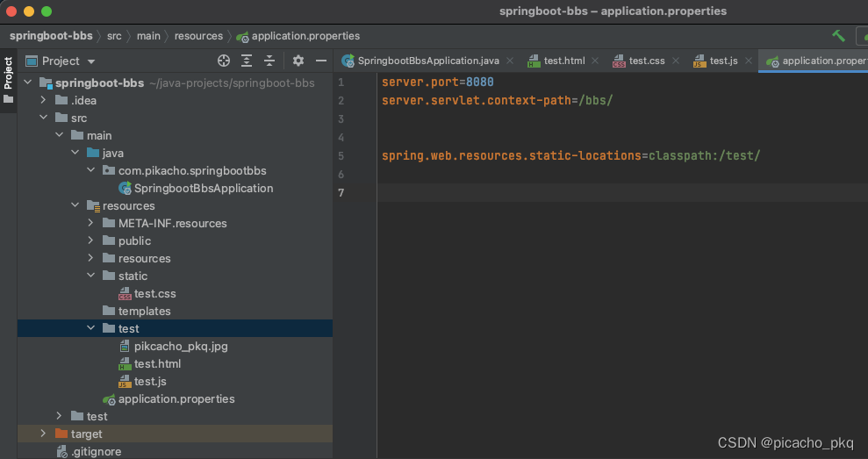Close the SpringbootBbsApplication.java tab
The height and width of the screenshot is (459, 868).
pyautogui.click(x=510, y=61)
